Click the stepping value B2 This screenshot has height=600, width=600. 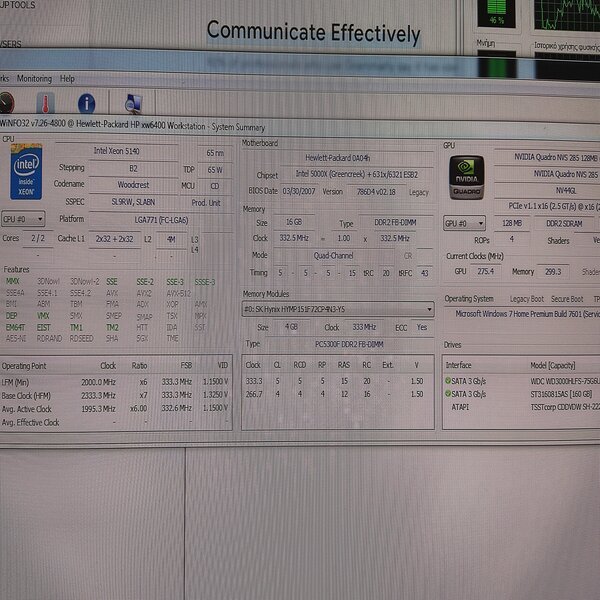(133, 169)
